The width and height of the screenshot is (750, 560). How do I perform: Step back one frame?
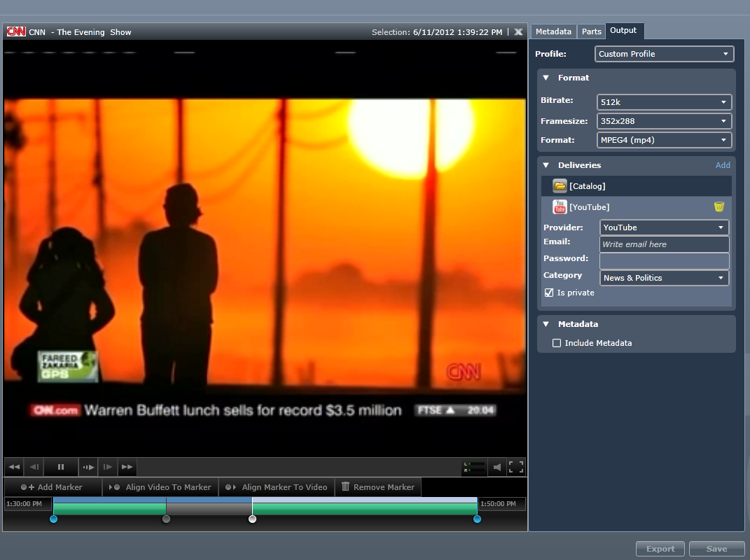34,467
